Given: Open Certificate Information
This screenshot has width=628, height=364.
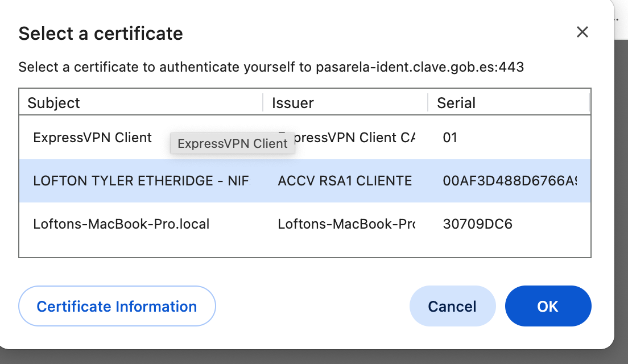Looking at the screenshot, I should pyautogui.click(x=117, y=307).
